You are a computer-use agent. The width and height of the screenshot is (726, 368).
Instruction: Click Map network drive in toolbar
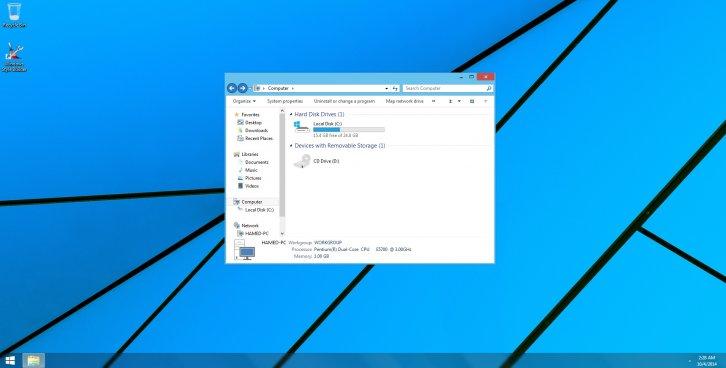click(404, 101)
